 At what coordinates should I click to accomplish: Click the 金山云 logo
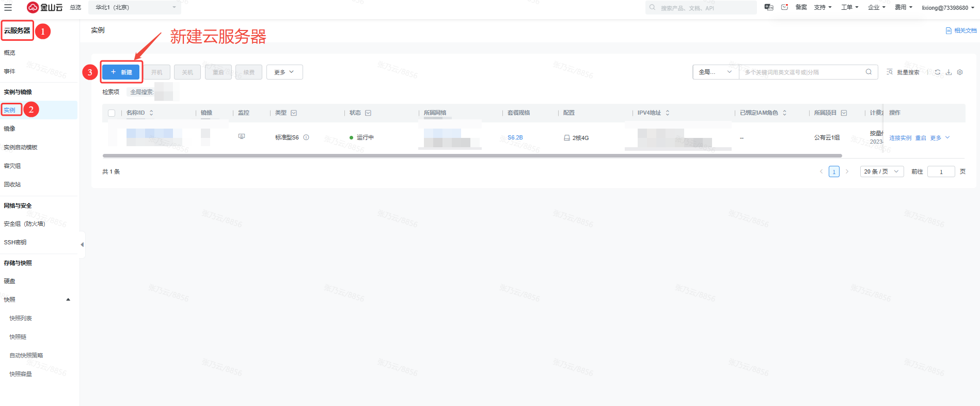45,7
